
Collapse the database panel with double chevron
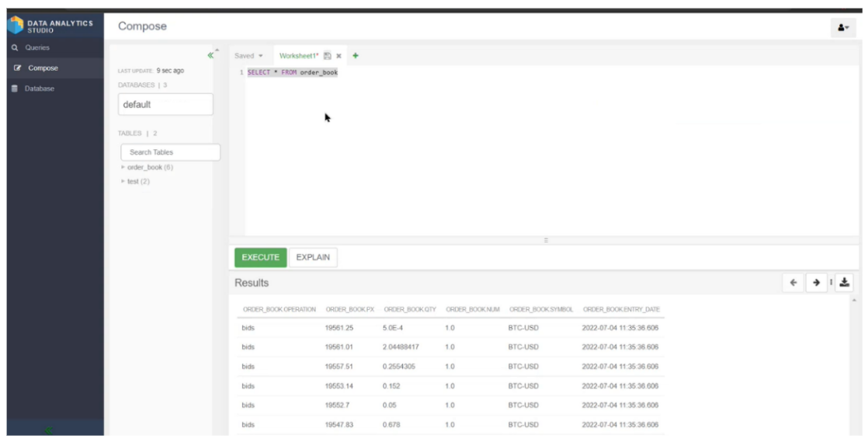(x=210, y=55)
